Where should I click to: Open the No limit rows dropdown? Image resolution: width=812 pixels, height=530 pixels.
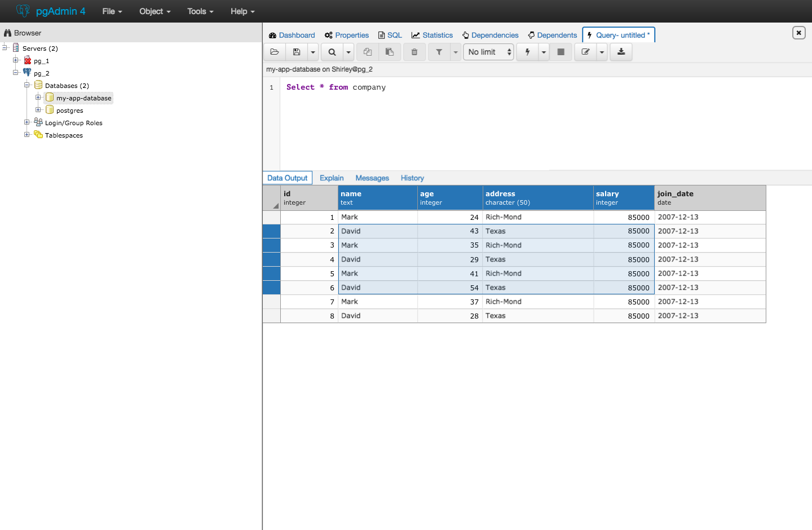pyautogui.click(x=489, y=52)
